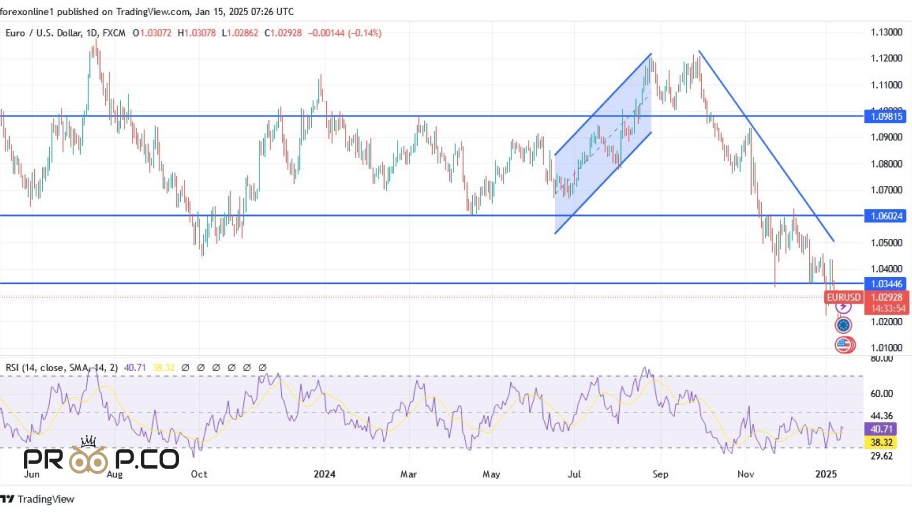Click the Euro flag event icon
Image resolution: width=912 pixels, height=513 pixels.
pyautogui.click(x=843, y=325)
